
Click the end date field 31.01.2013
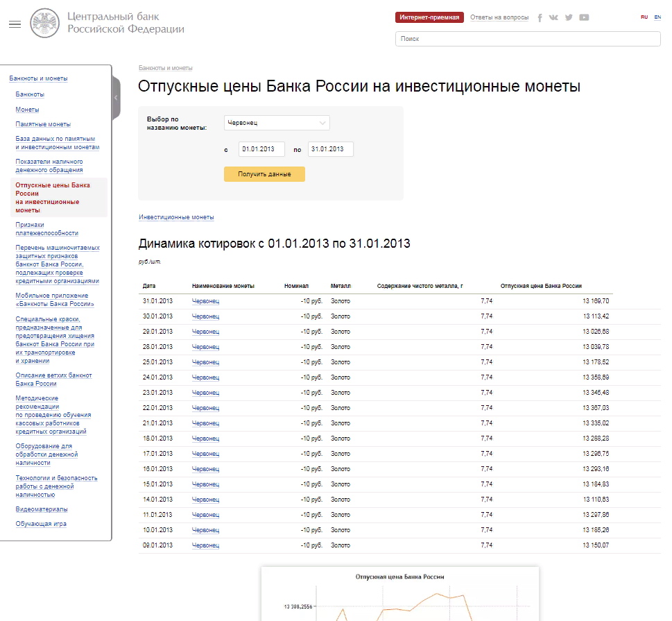(x=331, y=149)
